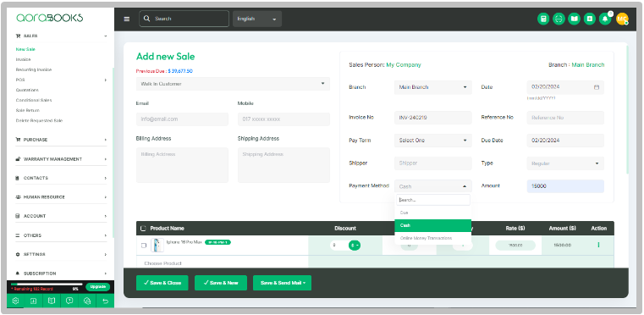Viewport: 644px width, 315px height.
Task: Open the Pay Term Select One dropdown
Action: point(433,141)
